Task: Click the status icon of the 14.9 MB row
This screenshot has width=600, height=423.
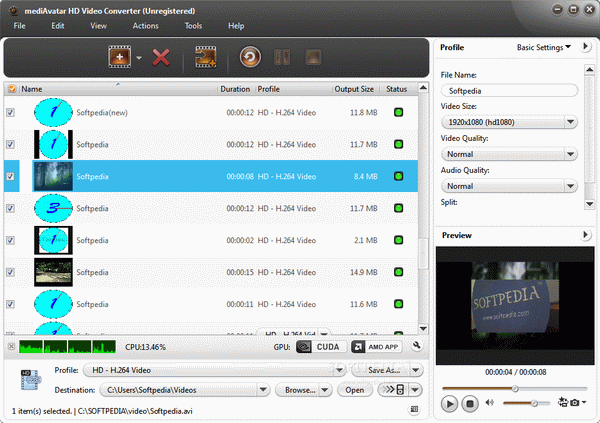Action: click(398, 272)
